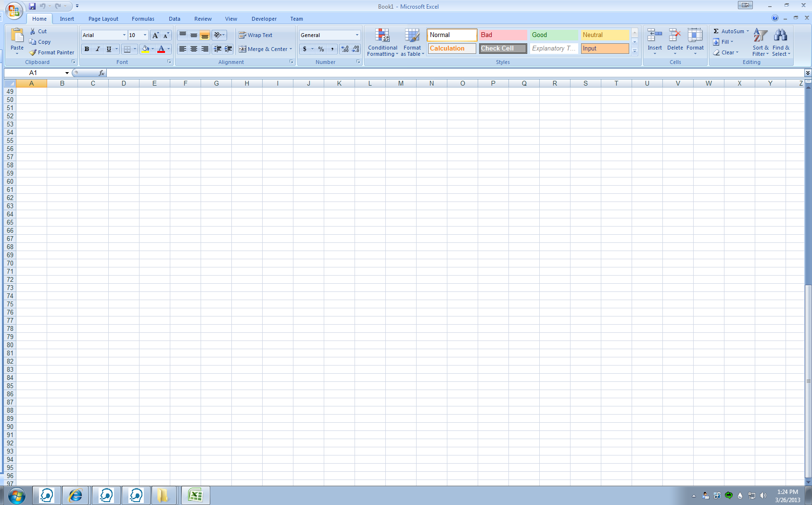Switch to the Page Layout tab
The height and width of the screenshot is (505, 812).
[x=103, y=19]
